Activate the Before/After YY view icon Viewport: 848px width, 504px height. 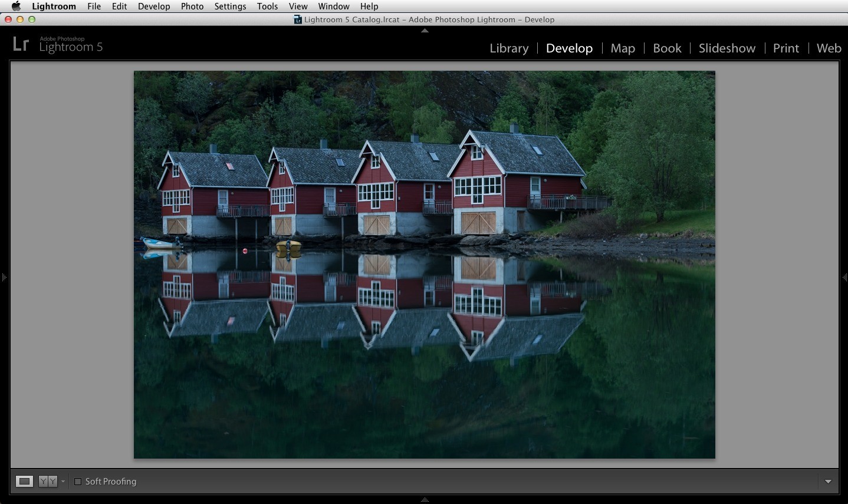coord(48,482)
